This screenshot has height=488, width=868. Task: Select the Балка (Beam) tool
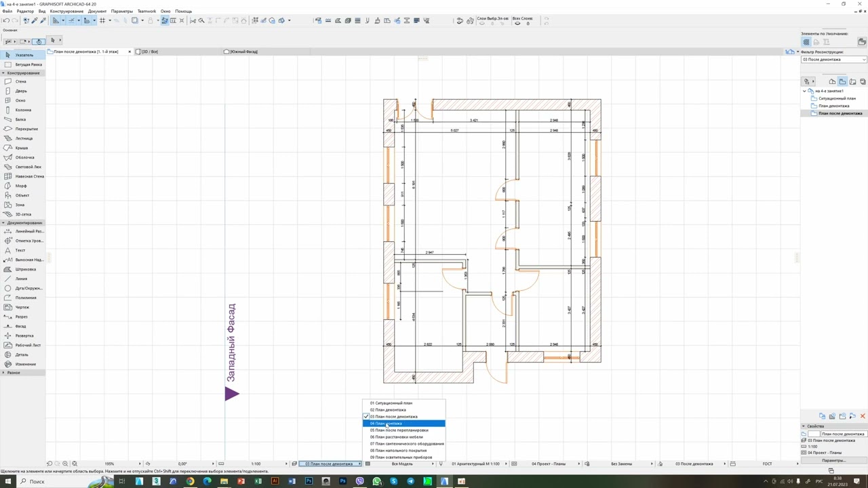(20, 119)
